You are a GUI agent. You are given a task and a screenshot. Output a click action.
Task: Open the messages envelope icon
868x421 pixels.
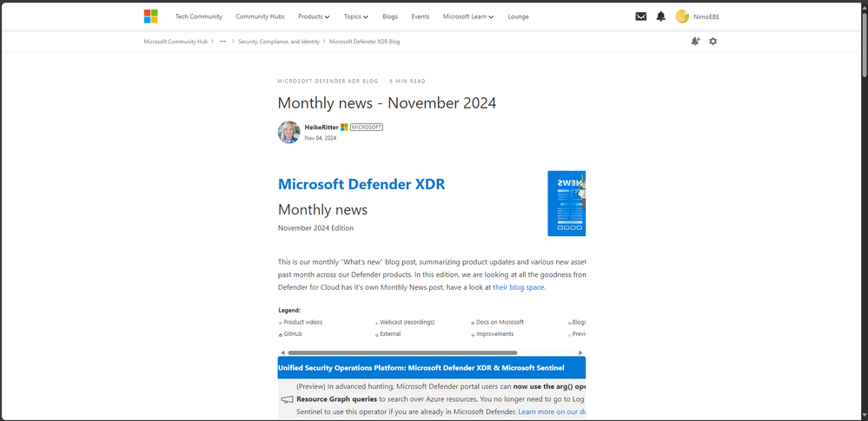(x=640, y=16)
